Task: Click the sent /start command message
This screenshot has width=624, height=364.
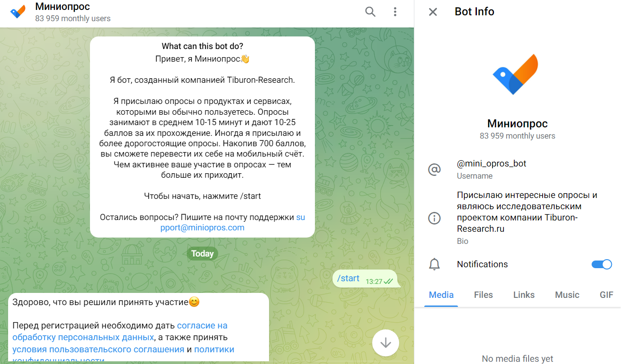Action: 365,279
